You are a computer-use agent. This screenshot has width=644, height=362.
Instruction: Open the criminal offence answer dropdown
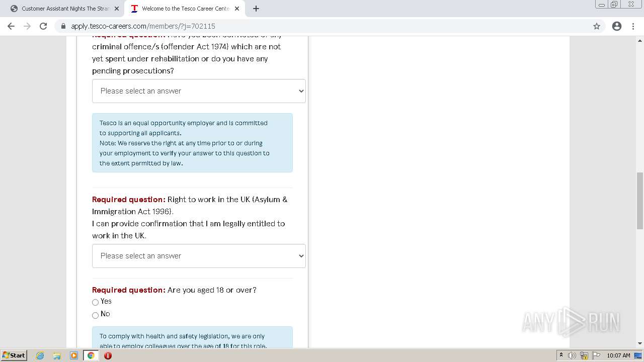[x=199, y=91]
